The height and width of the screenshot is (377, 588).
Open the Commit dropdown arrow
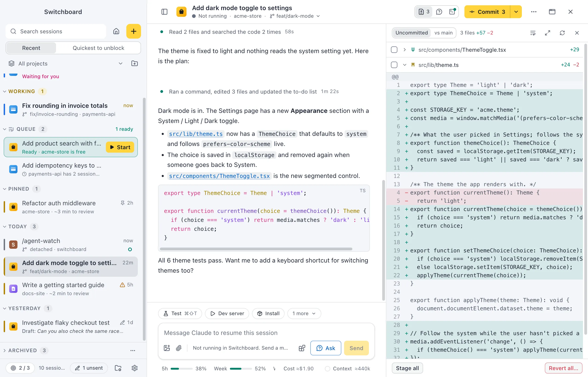click(x=516, y=12)
